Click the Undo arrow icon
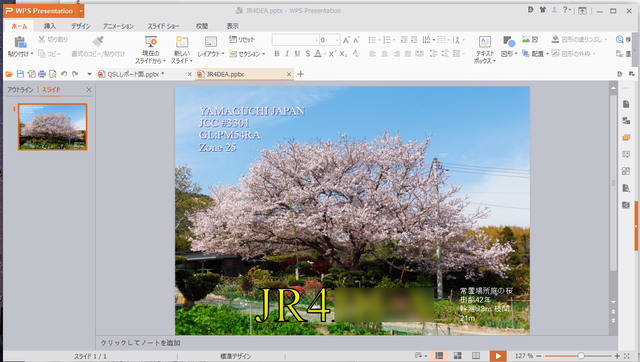The image size is (640, 362). pos(64,74)
